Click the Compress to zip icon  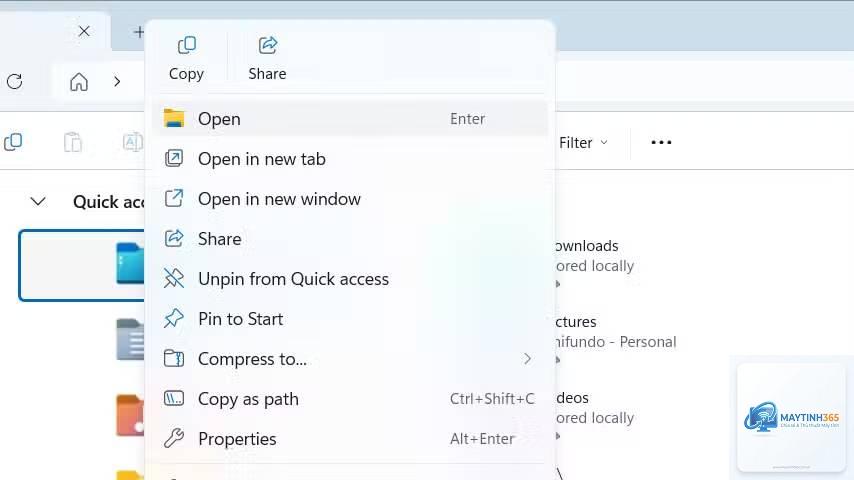point(174,359)
